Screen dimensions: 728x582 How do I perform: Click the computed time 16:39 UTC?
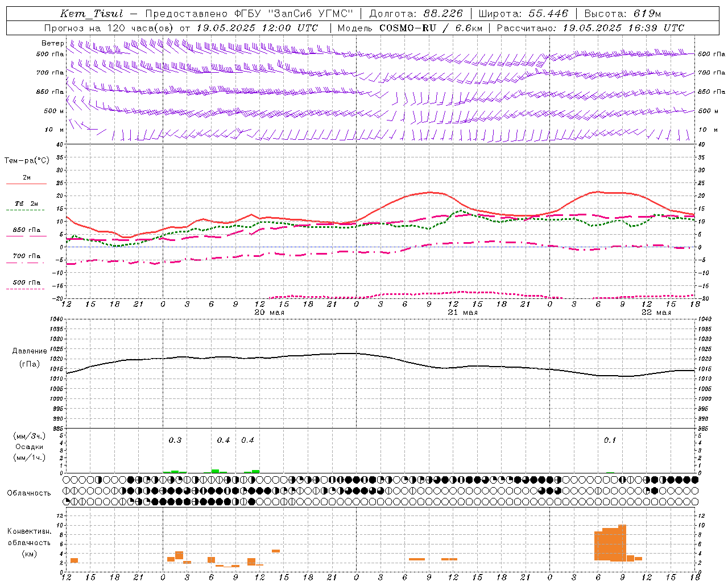click(x=657, y=28)
